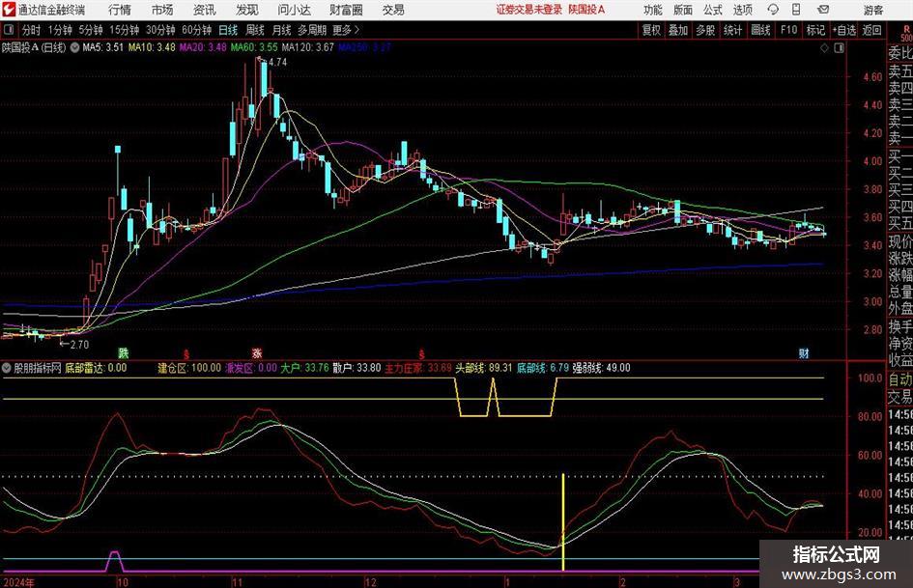The image size is (913, 588).
Task: Click the 返回 back button
Action: click(871, 30)
